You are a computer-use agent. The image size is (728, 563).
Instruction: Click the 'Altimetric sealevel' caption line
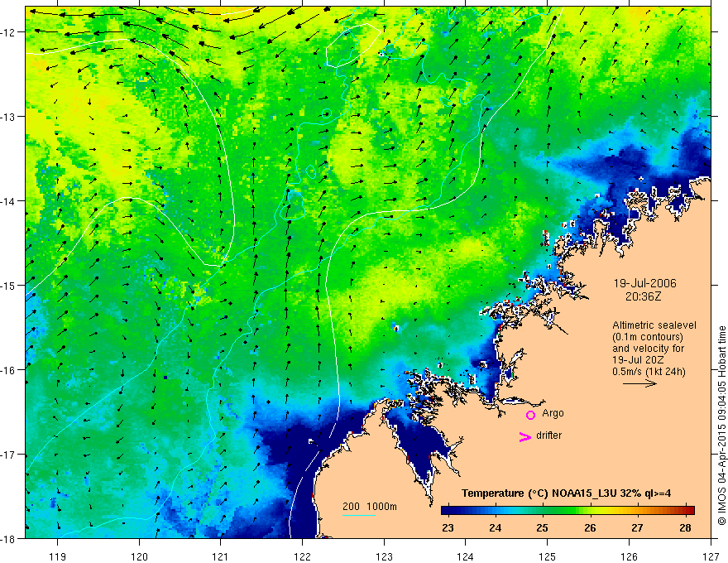click(654, 325)
